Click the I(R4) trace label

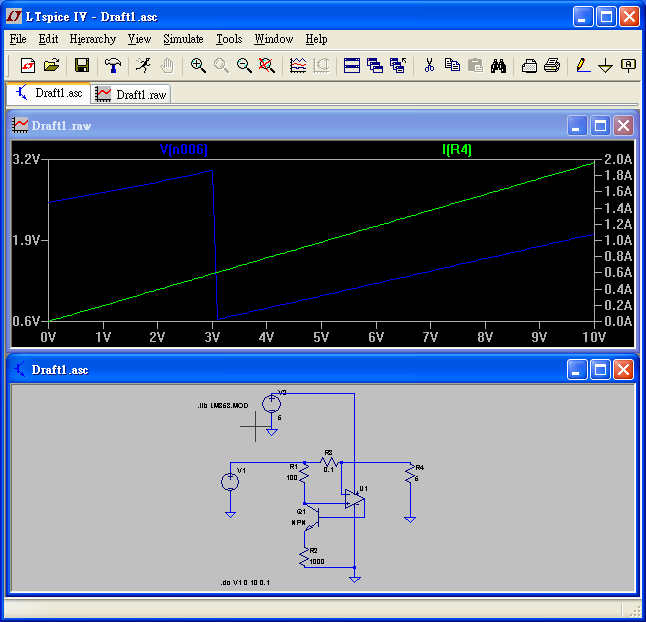click(x=456, y=149)
